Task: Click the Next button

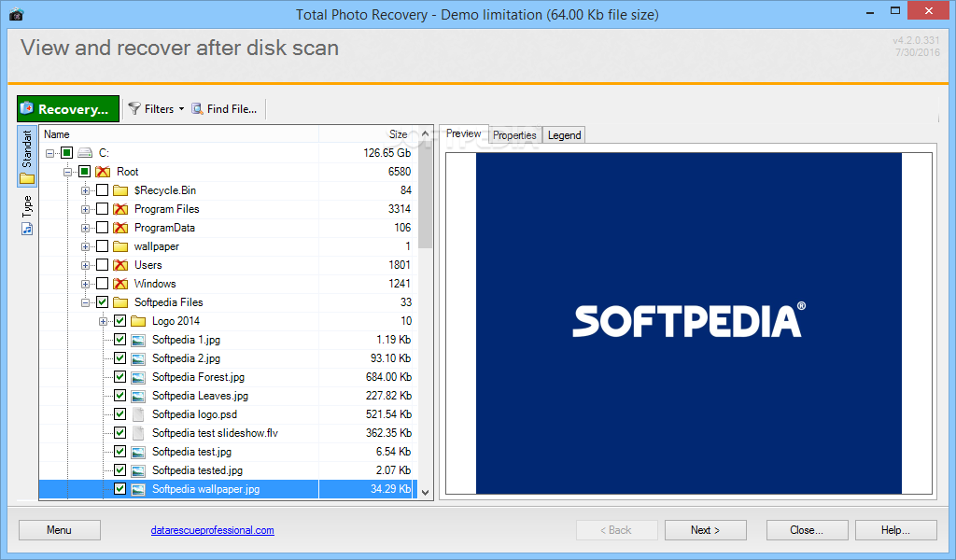Action: point(706,530)
